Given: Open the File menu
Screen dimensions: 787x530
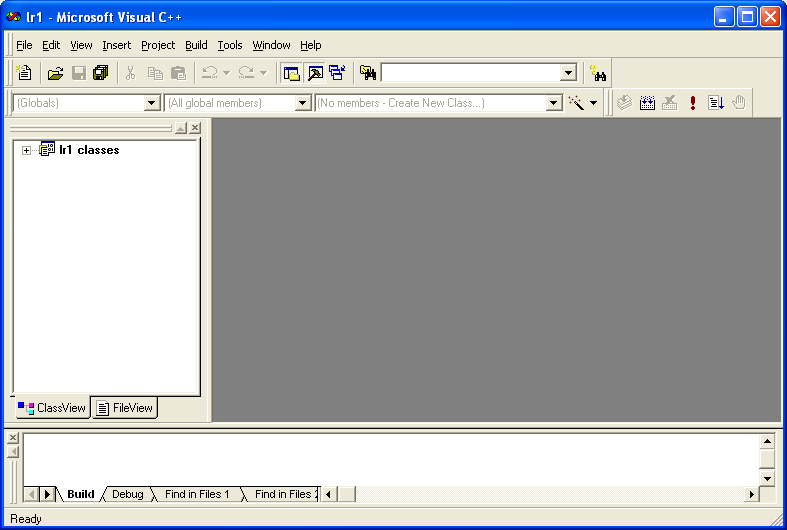Looking at the screenshot, I should (x=24, y=45).
